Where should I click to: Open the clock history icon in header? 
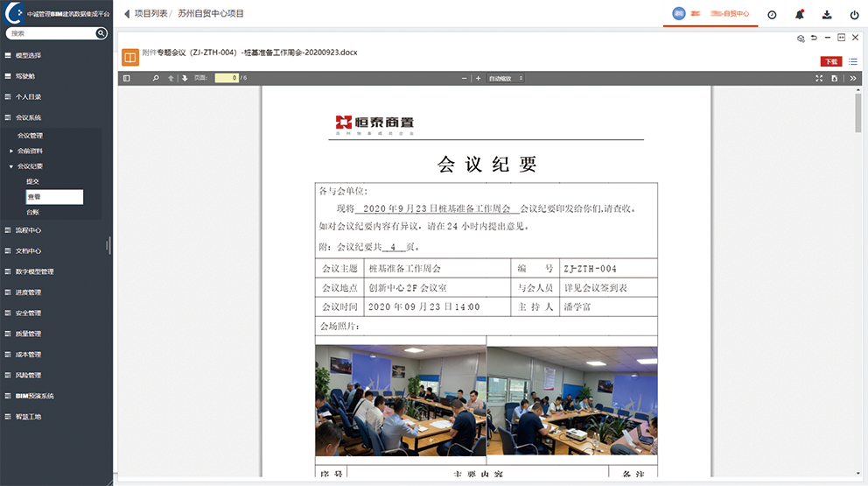coord(772,14)
